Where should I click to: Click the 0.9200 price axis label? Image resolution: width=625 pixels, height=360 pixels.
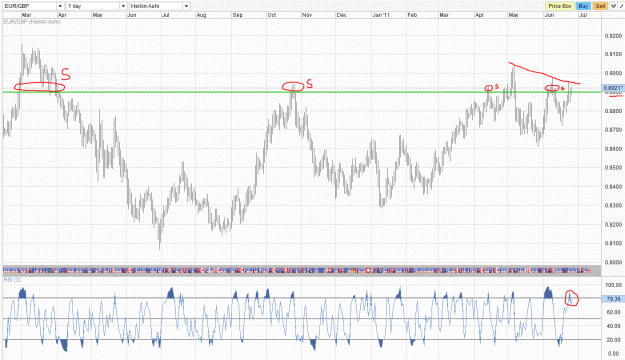coord(613,36)
